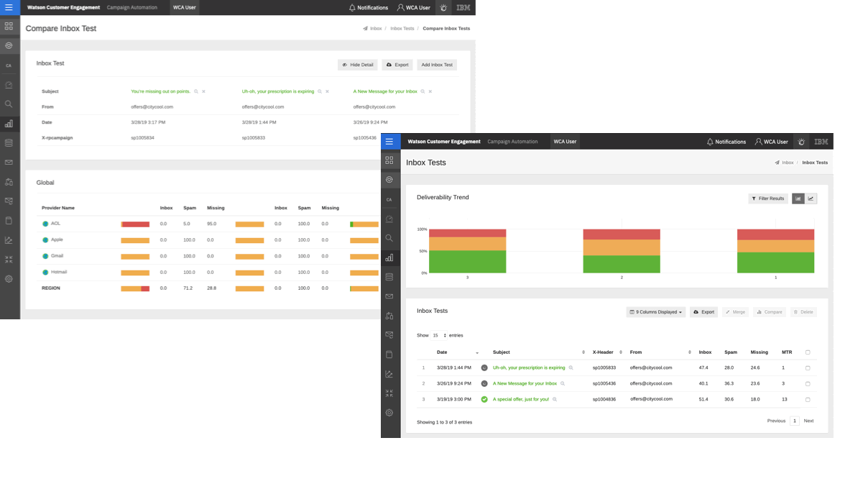Click green segment of Deliverability Trend bar 3

(x=468, y=262)
